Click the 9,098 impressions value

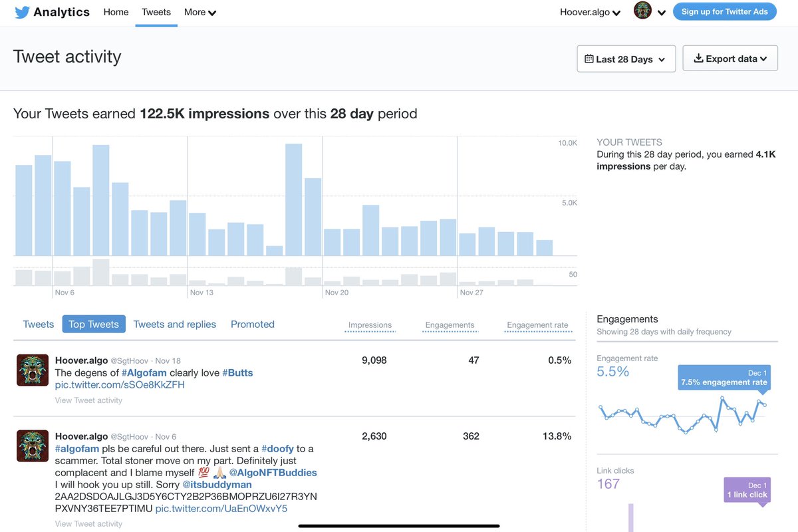374,360
